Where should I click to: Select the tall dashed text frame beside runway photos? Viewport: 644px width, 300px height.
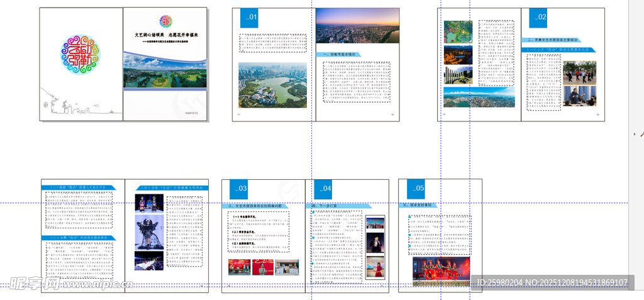click(184, 231)
